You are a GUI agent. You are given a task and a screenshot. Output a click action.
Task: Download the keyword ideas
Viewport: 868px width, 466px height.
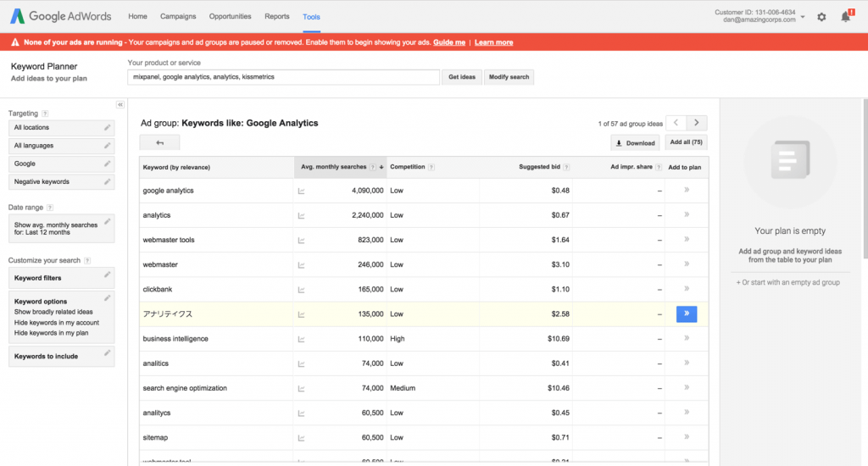(x=635, y=143)
